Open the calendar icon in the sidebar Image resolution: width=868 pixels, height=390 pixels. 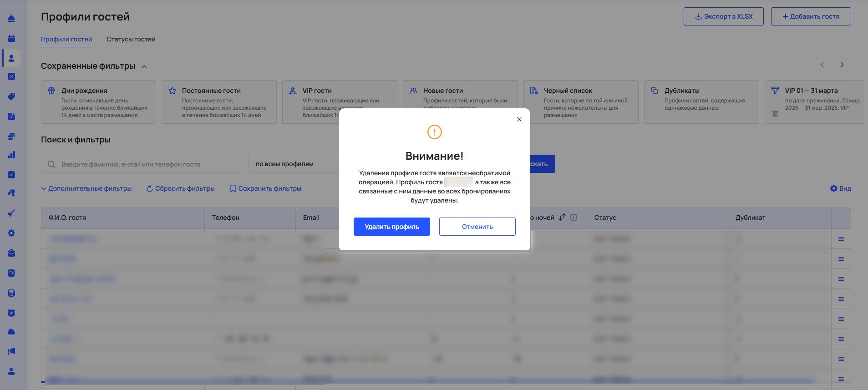pyautogui.click(x=11, y=38)
